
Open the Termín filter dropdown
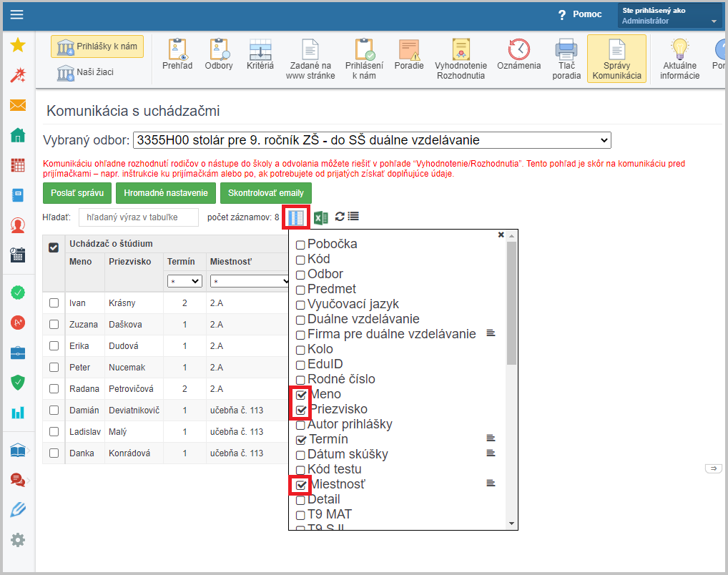pyautogui.click(x=185, y=281)
